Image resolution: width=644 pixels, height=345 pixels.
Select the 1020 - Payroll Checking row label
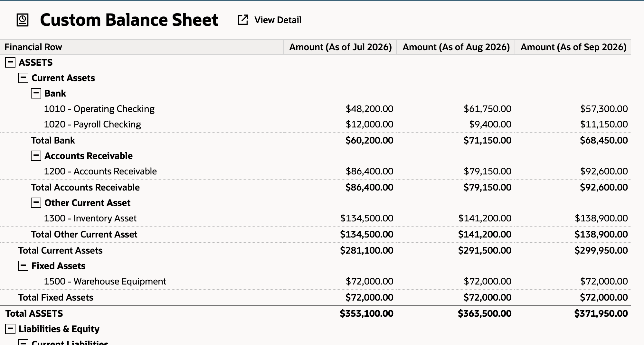(92, 124)
